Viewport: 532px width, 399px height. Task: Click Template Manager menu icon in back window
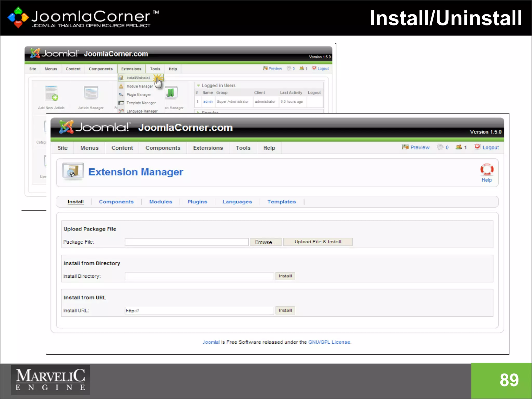click(x=121, y=103)
